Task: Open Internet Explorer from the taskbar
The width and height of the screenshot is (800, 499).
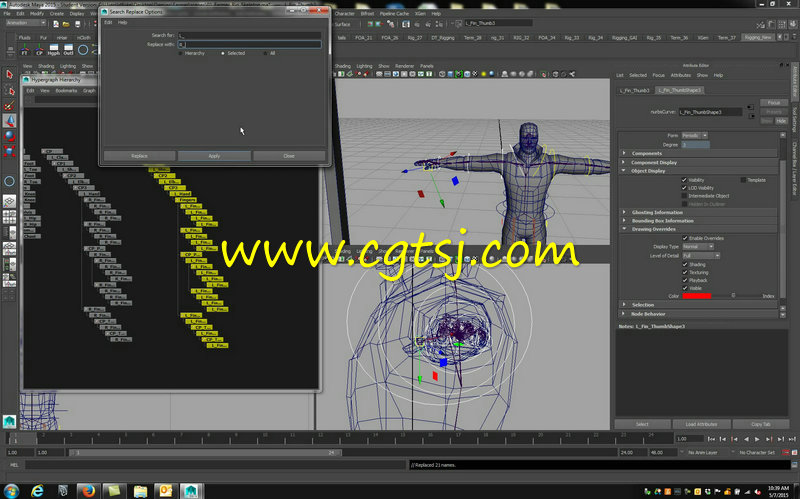Action: [37, 491]
